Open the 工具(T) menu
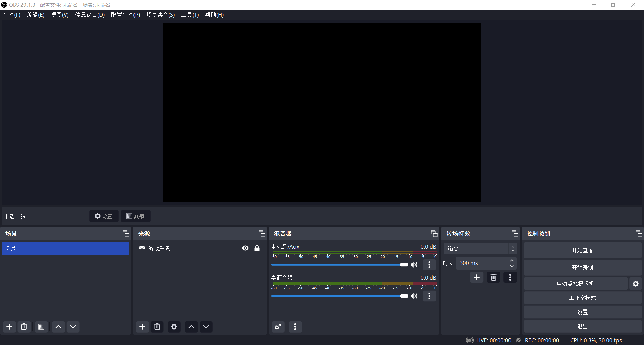Image resolution: width=644 pixels, height=345 pixels. [x=190, y=15]
